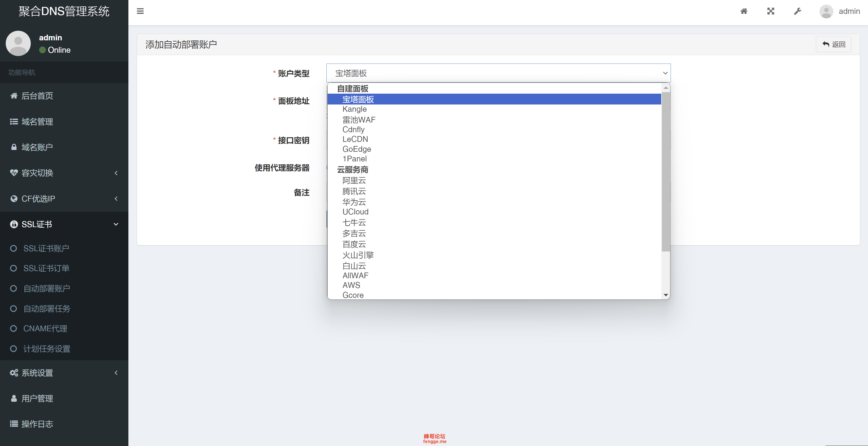The height and width of the screenshot is (446, 868).
Task: Choose 腾讯云 from the account type list
Action: coord(494,191)
